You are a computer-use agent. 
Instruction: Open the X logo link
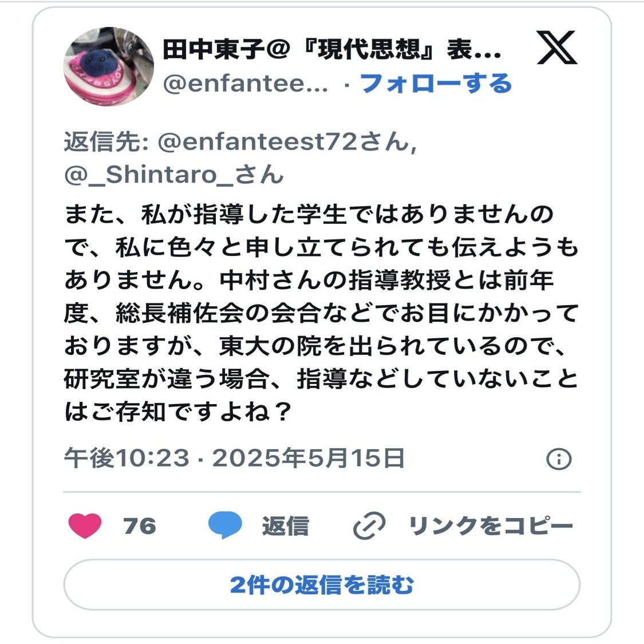click(x=557, y=48)
